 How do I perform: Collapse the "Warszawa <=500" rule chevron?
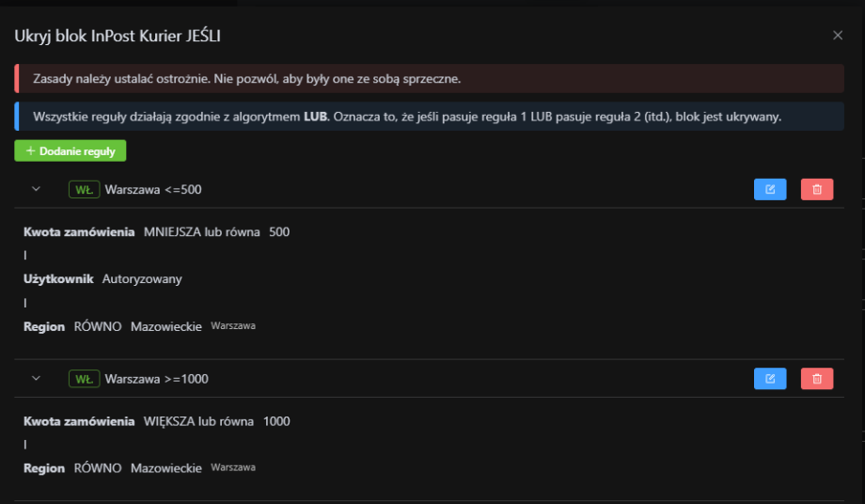pos(37,190)
